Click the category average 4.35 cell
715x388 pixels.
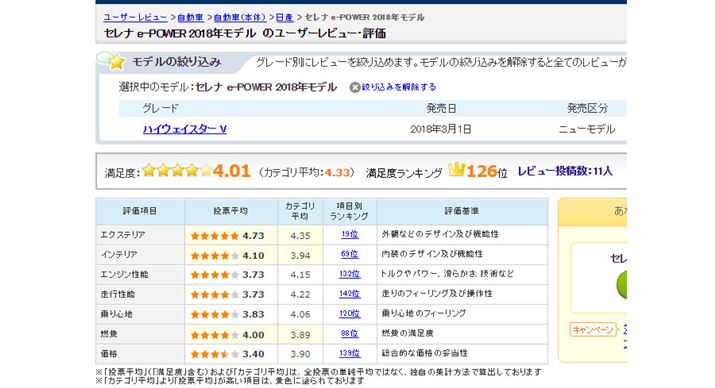click(300, 236)
